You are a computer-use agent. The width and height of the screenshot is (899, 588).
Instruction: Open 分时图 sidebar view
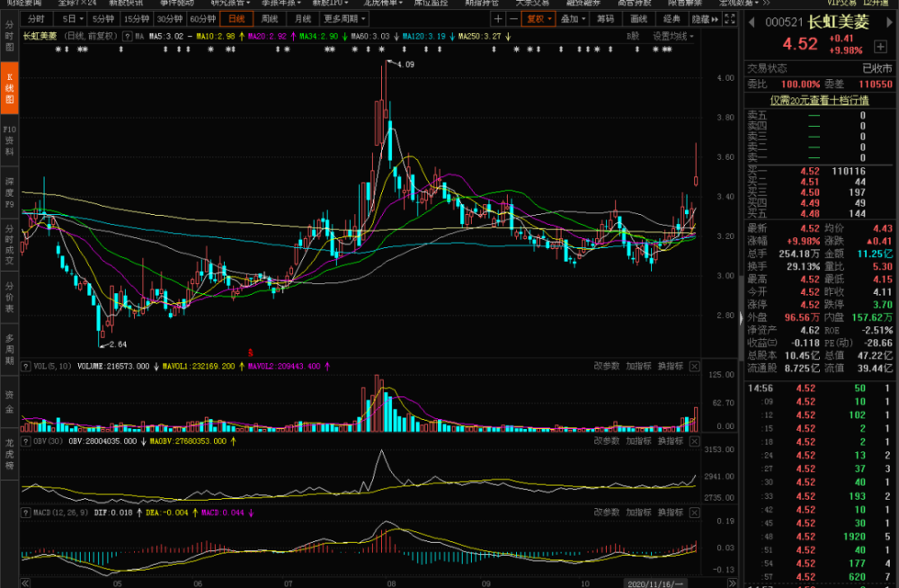pos(9,36)
